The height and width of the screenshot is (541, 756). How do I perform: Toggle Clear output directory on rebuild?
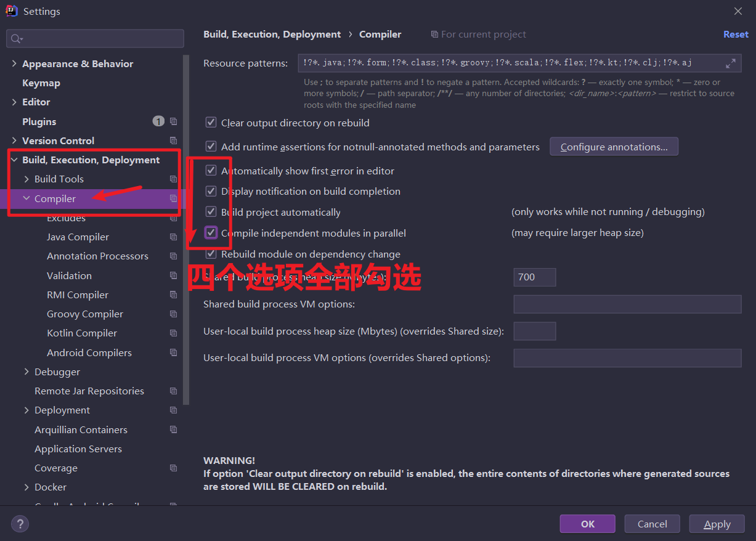tap(211, 123)
